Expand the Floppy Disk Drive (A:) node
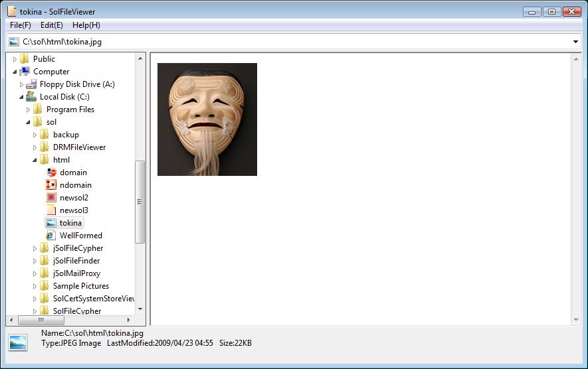Image resolution: width=588 pixels, height=369 pixels. click(21, 85)
